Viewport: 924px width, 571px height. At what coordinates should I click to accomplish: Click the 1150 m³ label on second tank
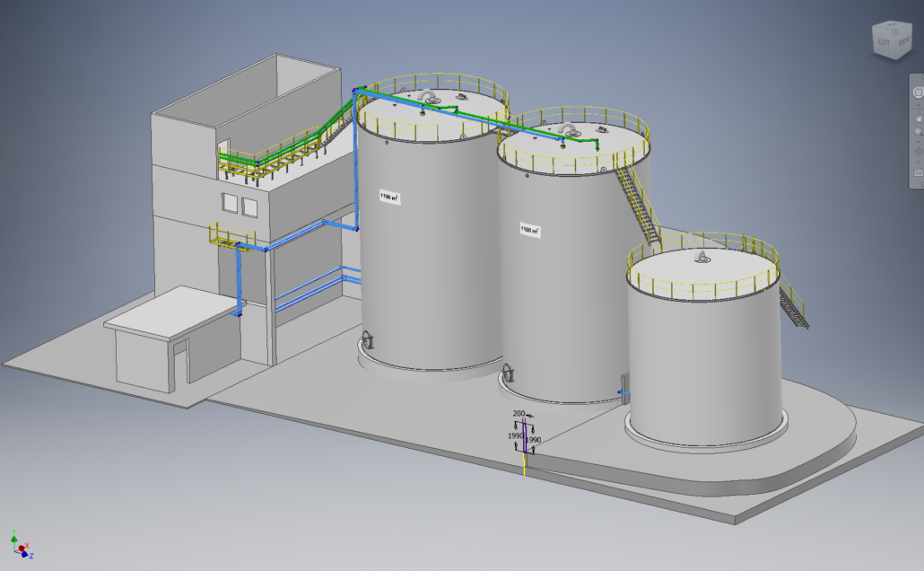point(530,230)
